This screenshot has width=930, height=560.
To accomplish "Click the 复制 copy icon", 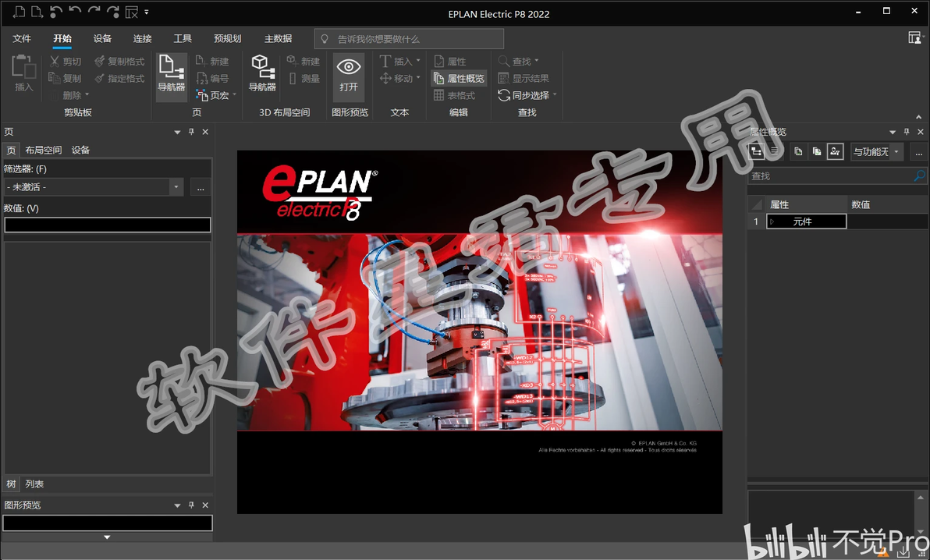I will 55,78.
